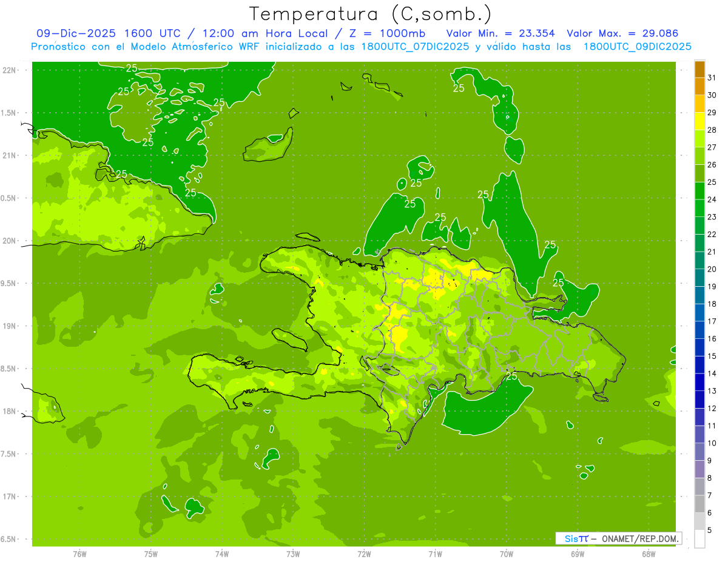This screenshot has width=728, height=562.
Task: Click the '21N' latitude axis label
Action: click(9, 155)
